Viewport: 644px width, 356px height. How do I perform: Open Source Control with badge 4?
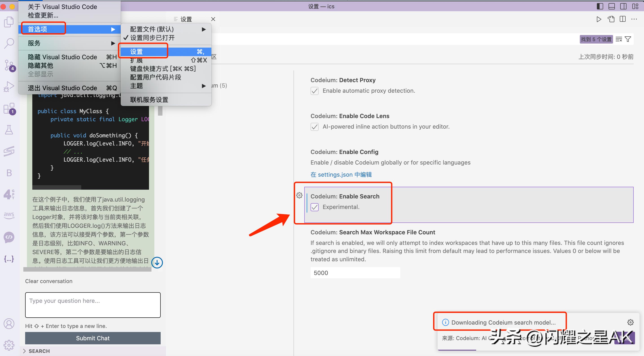tap(9, 65)
